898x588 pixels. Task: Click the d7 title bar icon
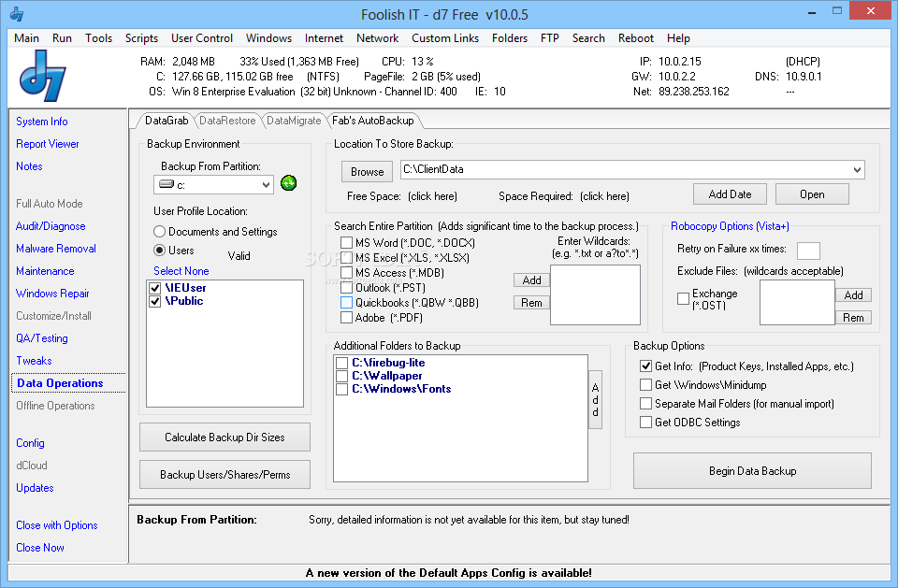coord(17,14)
